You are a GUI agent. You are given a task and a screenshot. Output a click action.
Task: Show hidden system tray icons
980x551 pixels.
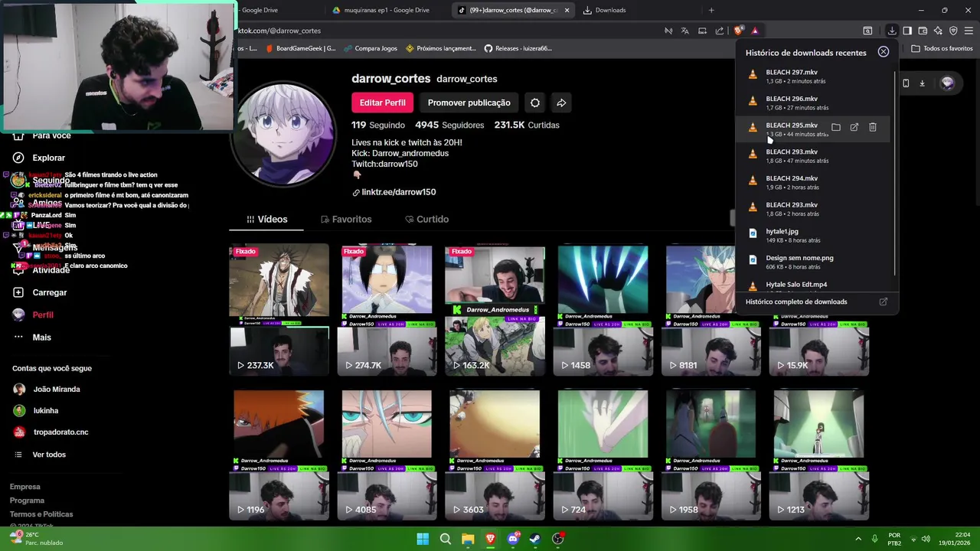[x=857, y=539]
